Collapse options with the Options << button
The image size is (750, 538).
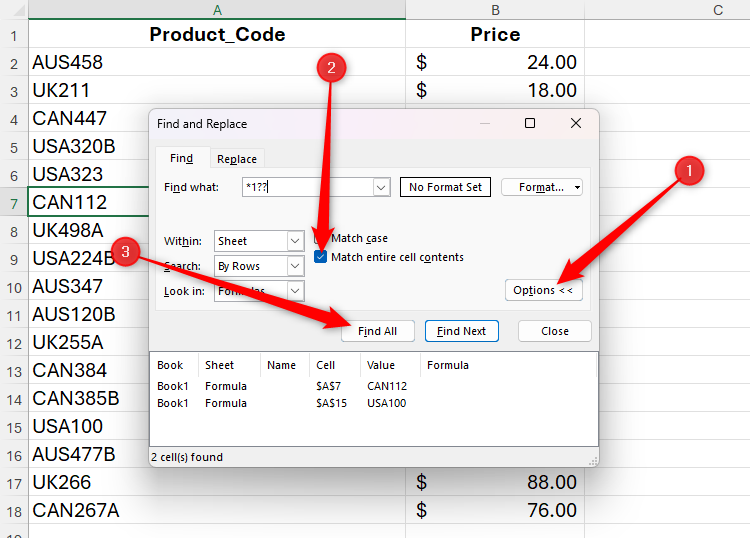click(x=543, y=290)
